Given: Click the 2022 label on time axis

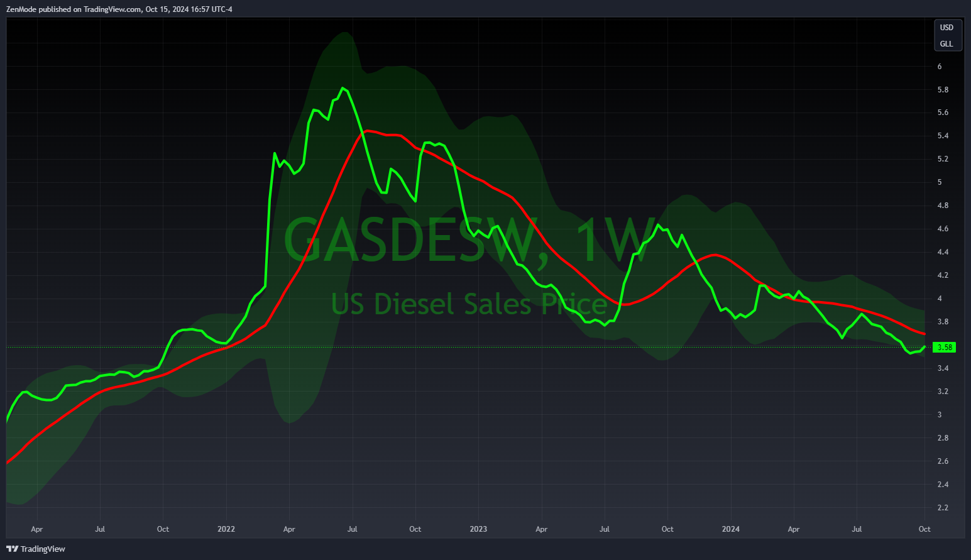Looking at the screenshot, I should pyautogui.click(x=226, y=529).
